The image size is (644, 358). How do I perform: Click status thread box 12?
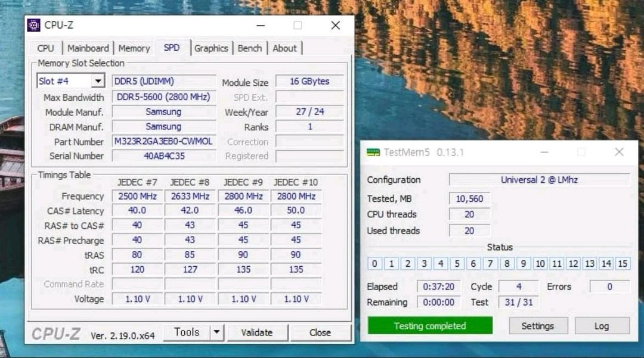(574, 264)
